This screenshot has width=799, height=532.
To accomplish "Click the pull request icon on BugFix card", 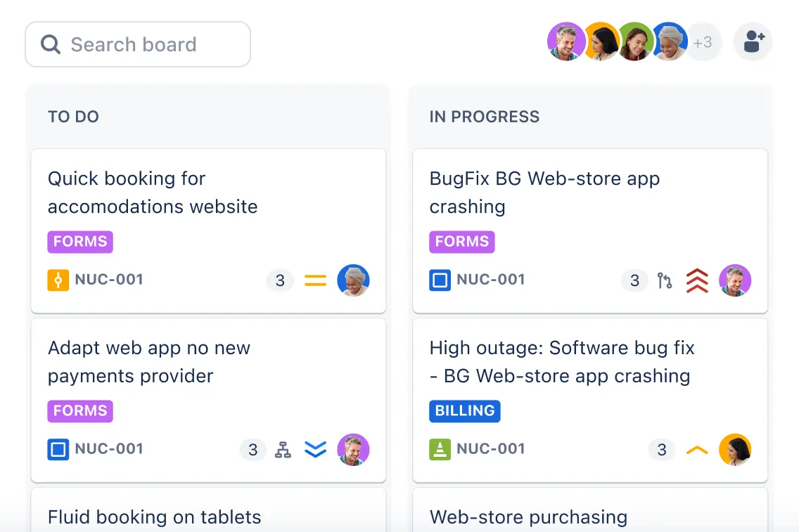I will (665, 280).
